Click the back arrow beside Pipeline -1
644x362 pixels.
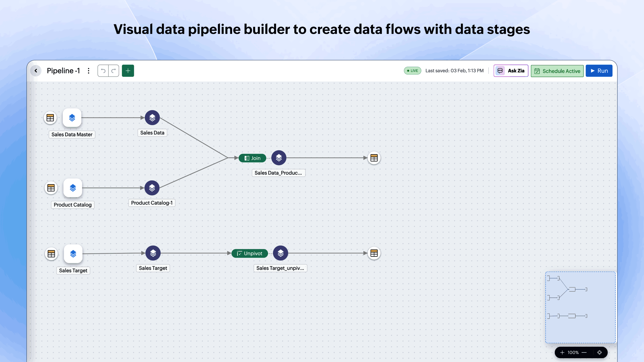(36, 71)
